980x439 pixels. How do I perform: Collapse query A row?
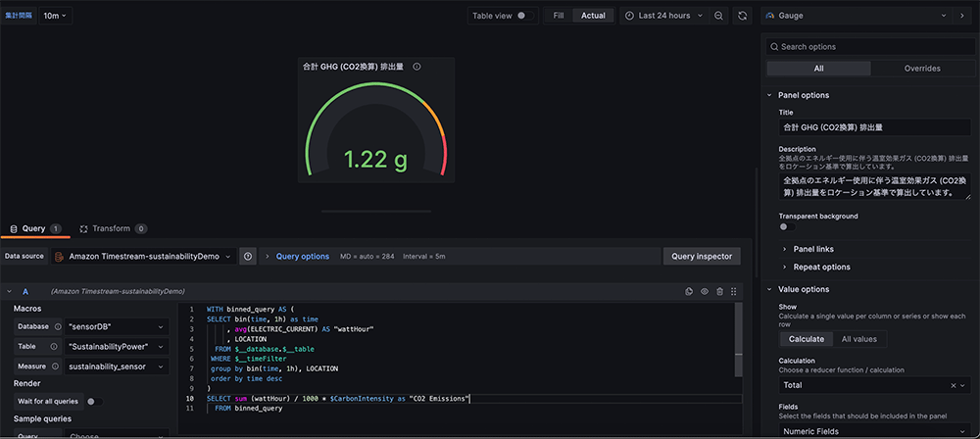10,291
